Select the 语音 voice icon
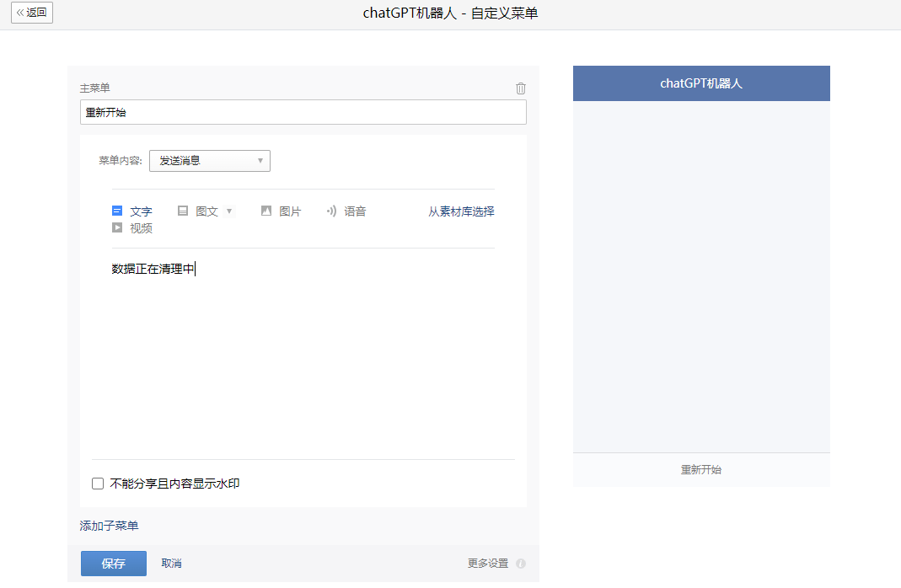Image resolution: width=901 pixels, height=588 pixels. tap(331, 211)
